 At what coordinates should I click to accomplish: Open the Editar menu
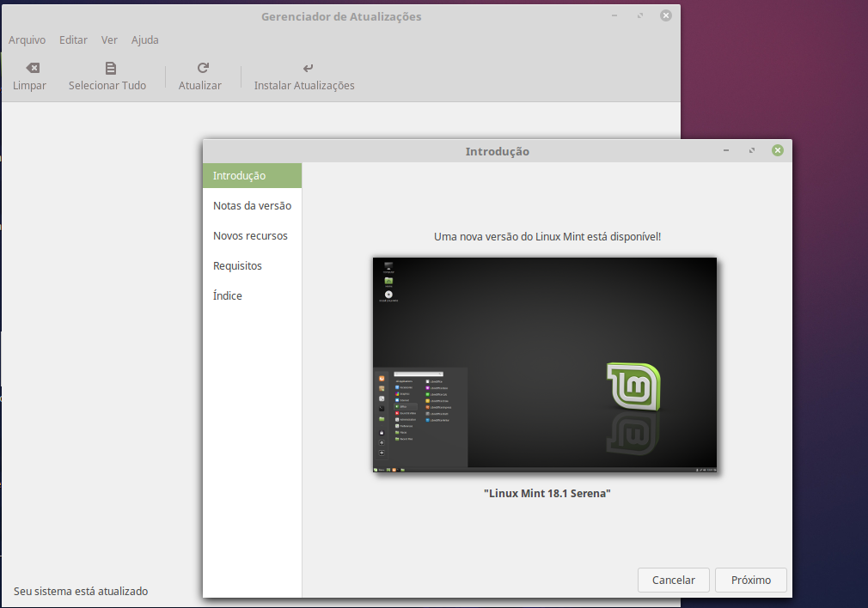coord(73,40)
